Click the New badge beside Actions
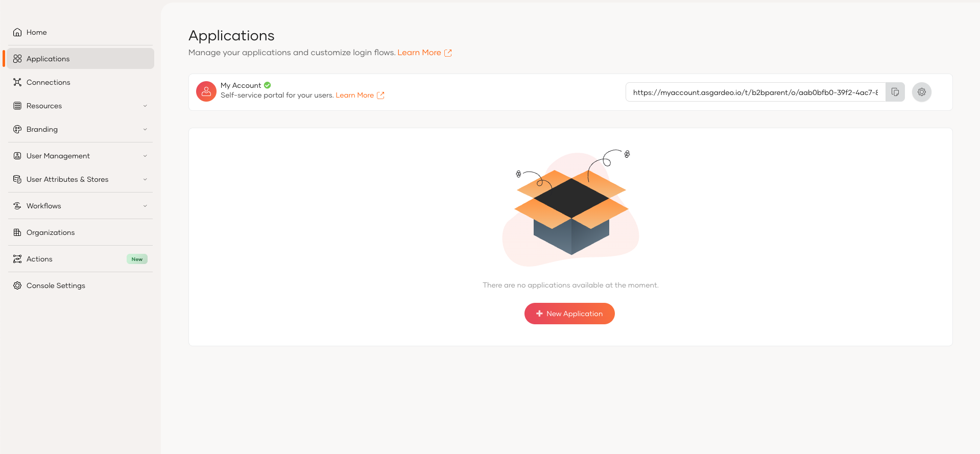The width and height of the screenshot is (980, 454). pos(137,259)
